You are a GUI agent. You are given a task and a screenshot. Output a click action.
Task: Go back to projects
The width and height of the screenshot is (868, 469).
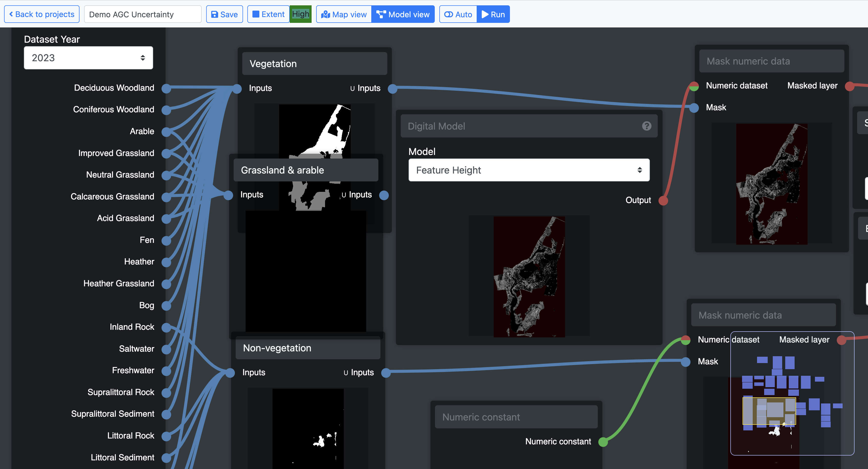click(x=42, y=14)
